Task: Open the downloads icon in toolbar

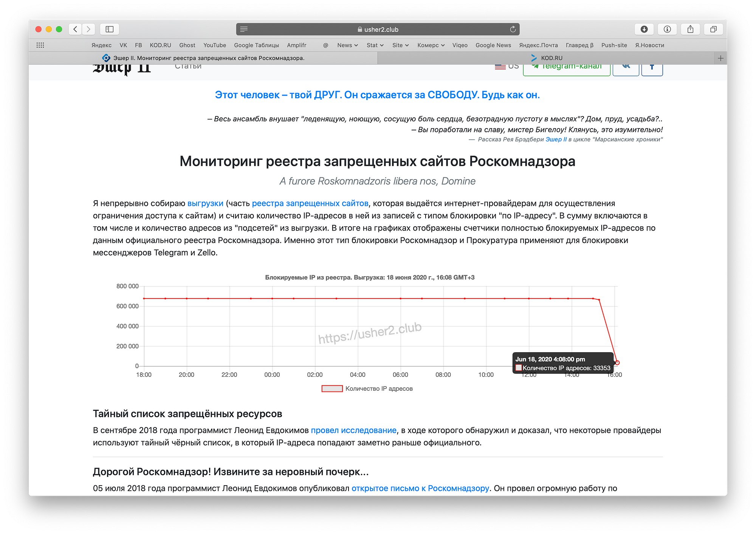Action: pos(644,29)
